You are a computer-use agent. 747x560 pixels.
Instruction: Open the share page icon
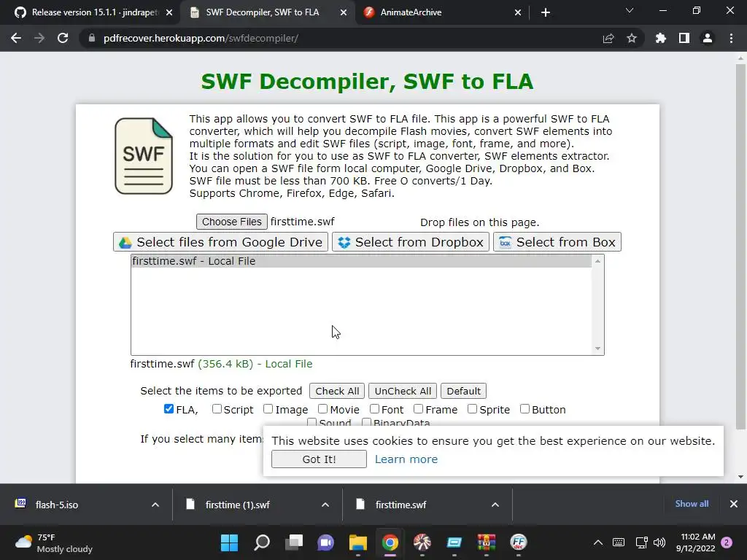point(608,38)
